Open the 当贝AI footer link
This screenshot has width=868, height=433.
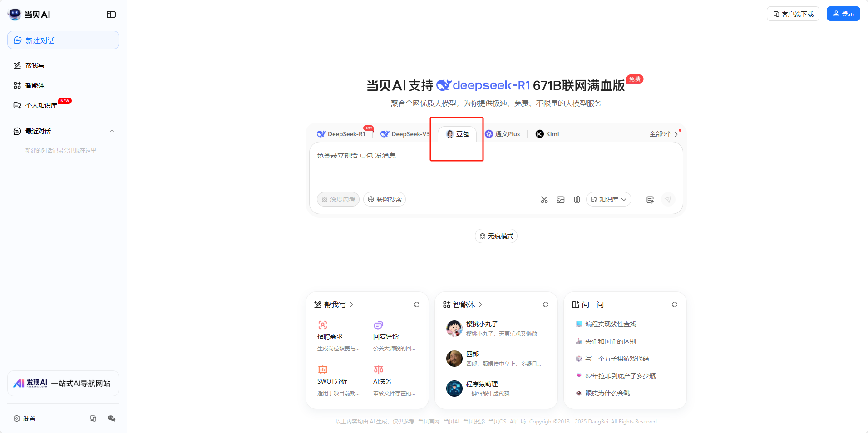pos(451,422)
